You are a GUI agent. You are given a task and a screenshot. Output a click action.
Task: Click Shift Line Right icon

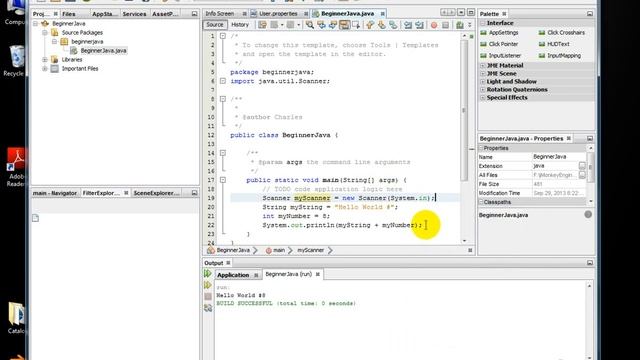click(419, 25)
